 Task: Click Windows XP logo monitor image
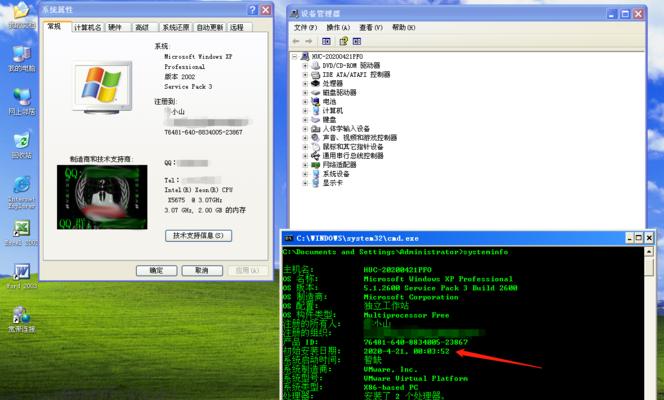pos(102,88)
